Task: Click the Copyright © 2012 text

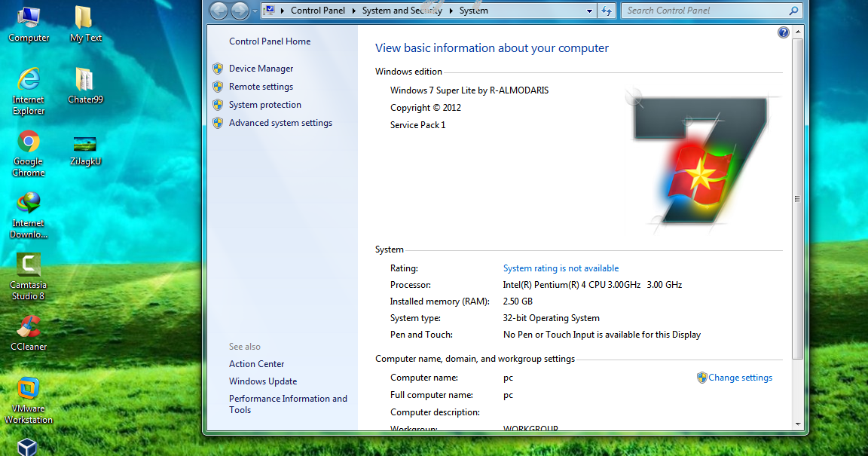Action: click(426, 108)
